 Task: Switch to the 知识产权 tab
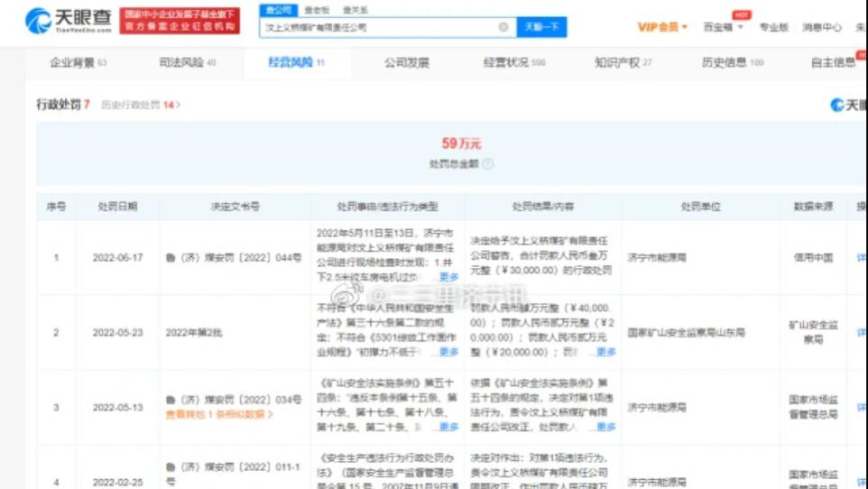(623, 62)
